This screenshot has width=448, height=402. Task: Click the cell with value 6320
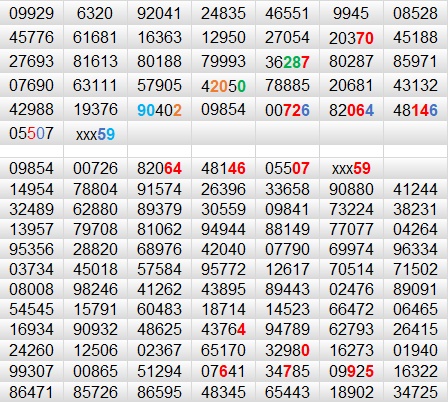(x=95, y=13)
